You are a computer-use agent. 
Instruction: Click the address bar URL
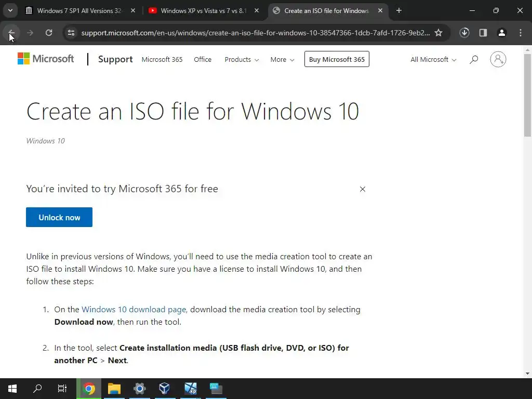(256, 33)
